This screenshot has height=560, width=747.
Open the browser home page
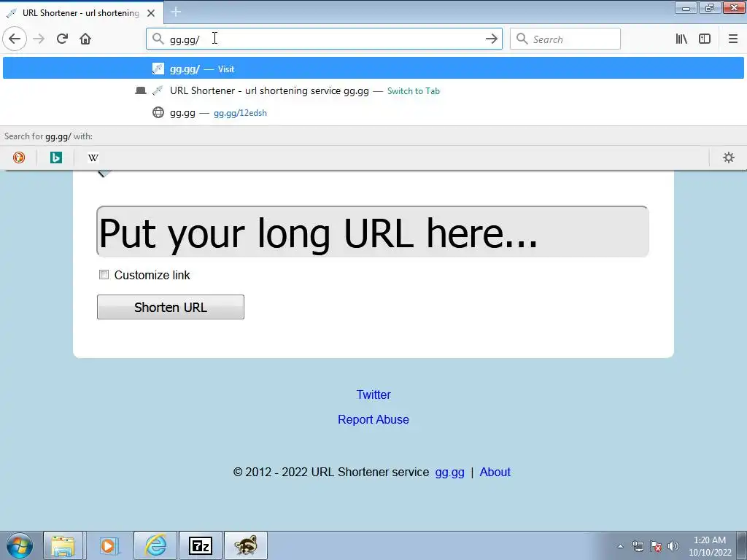tap(85, 39)
